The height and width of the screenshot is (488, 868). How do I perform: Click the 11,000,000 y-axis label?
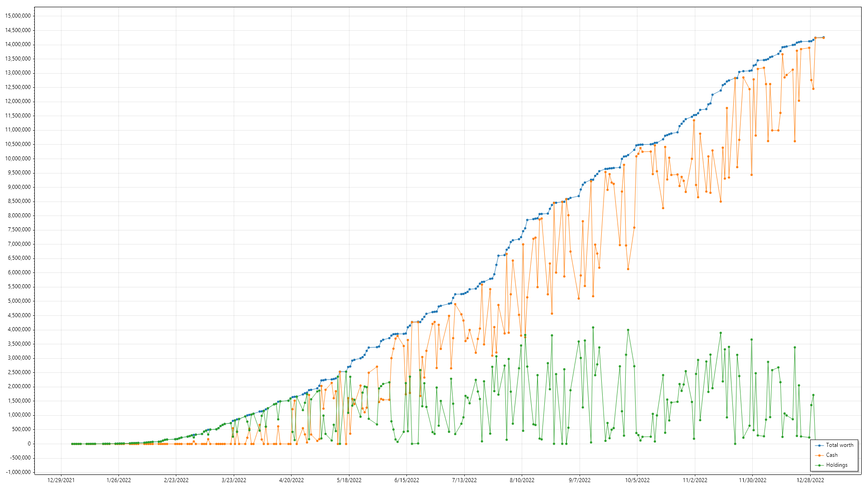point(18,130)
